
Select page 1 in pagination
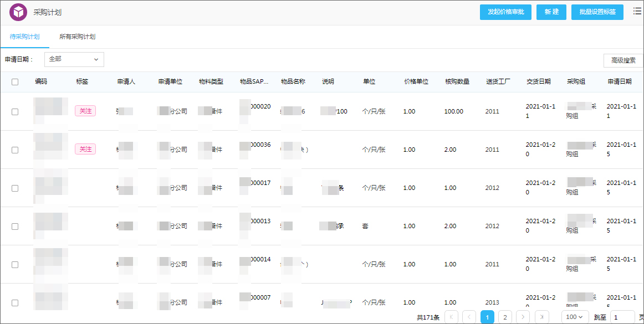[x=487, y=317]
